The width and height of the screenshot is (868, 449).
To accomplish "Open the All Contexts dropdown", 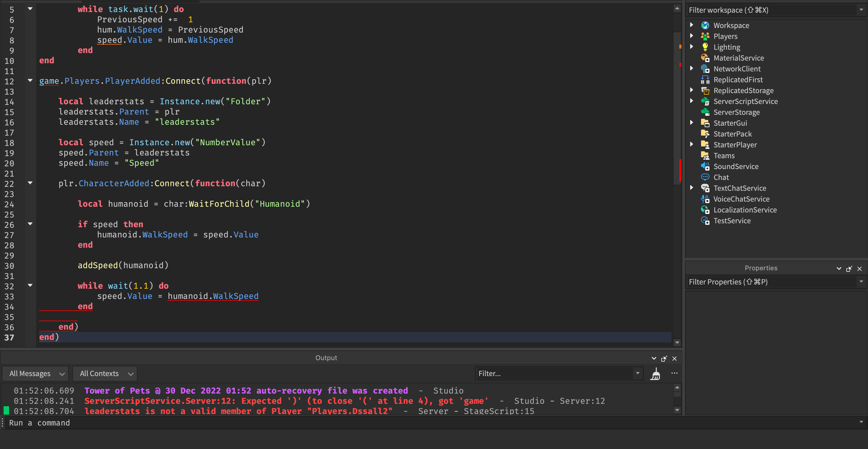I will [105, 374].
